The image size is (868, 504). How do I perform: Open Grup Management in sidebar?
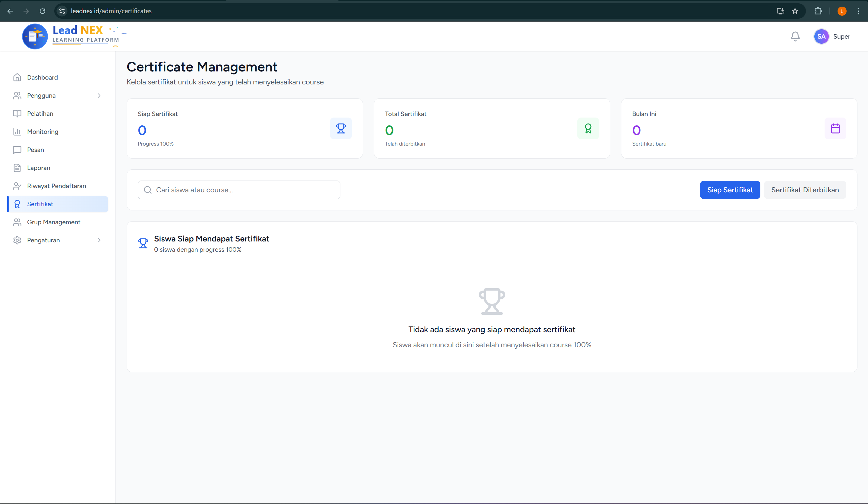[53, 222]
